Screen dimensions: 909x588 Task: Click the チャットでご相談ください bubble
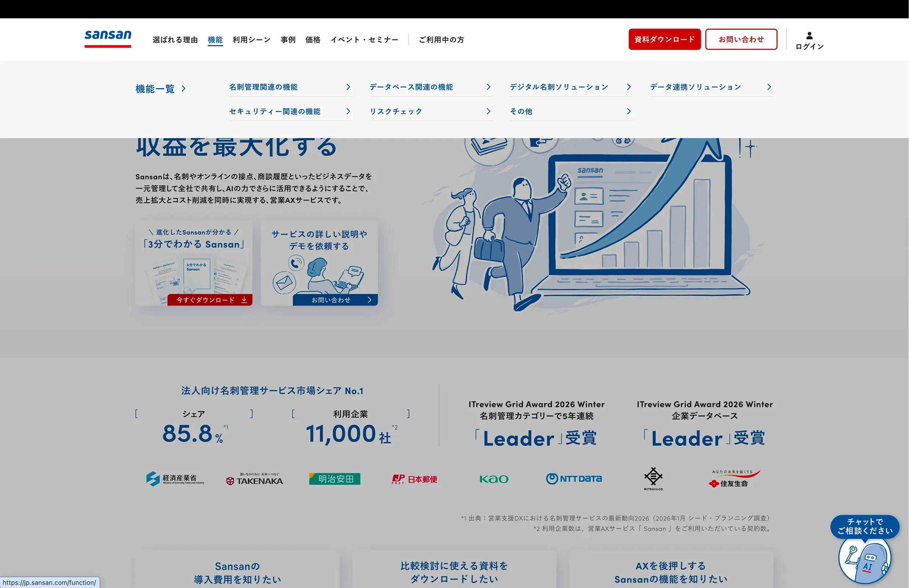pyautogui.click(x=865, y=527)
